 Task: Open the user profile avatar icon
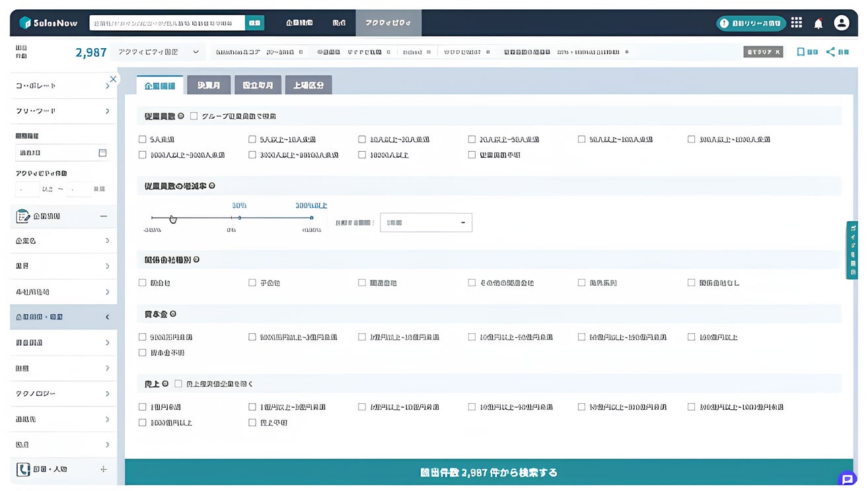click(842, 22)
